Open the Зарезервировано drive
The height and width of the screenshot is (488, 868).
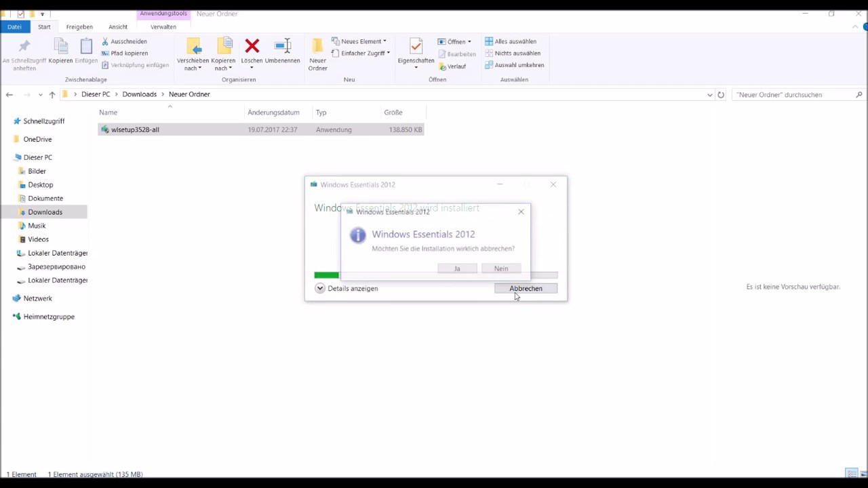click(x=56, y=267)
